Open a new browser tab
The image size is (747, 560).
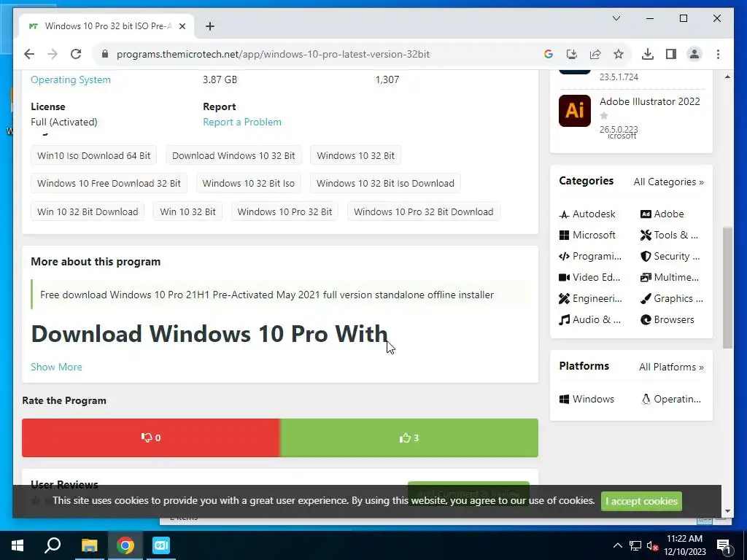click(210, 26)
